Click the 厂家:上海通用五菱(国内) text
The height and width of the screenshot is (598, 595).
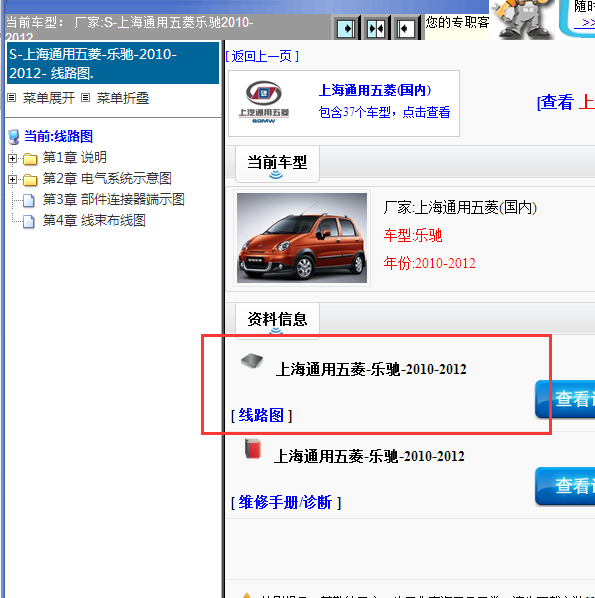click(x=460, y=208)
